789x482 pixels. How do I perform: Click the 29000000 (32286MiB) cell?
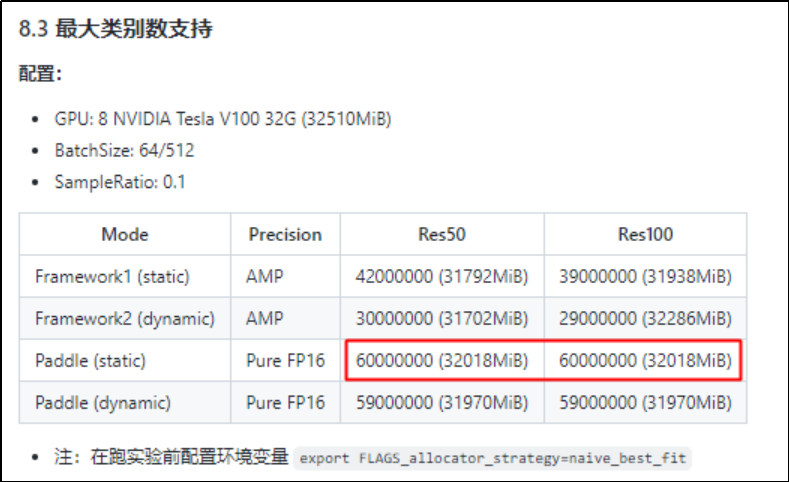coord(645,318)
